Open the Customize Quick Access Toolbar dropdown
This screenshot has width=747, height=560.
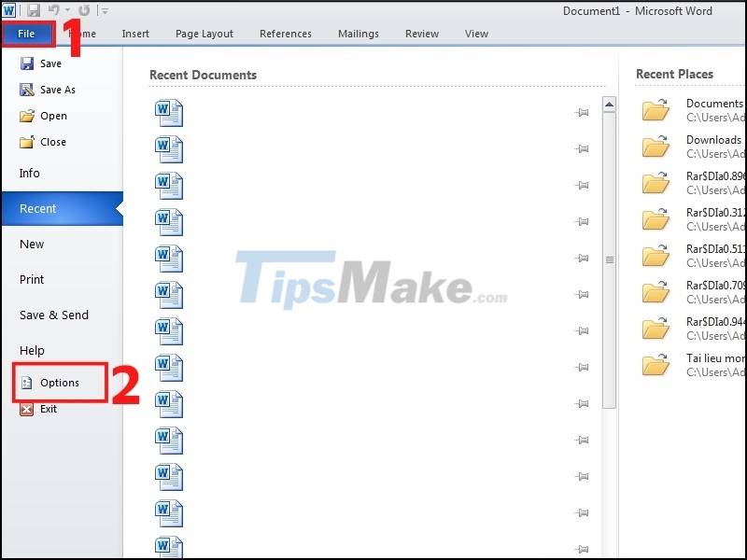103,9
